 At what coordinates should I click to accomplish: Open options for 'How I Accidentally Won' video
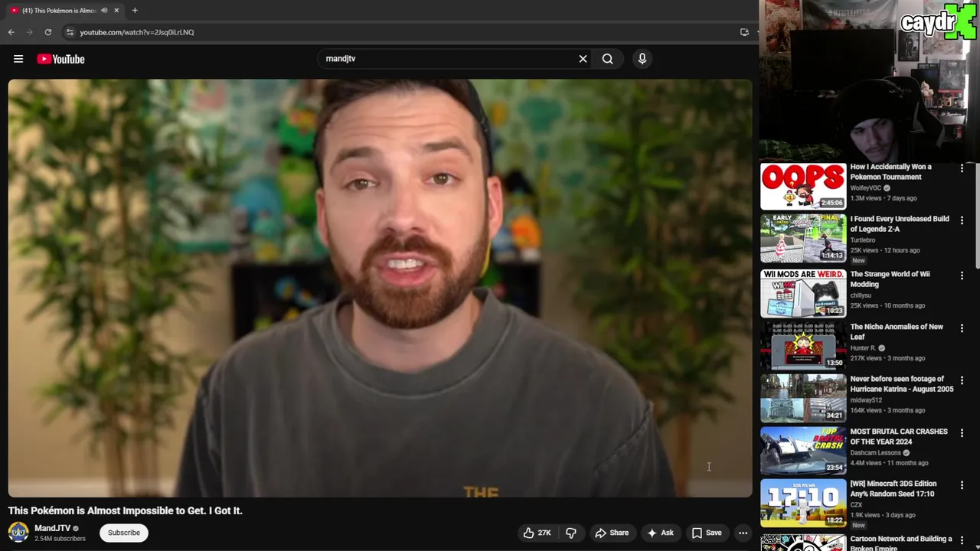(962, 168)
